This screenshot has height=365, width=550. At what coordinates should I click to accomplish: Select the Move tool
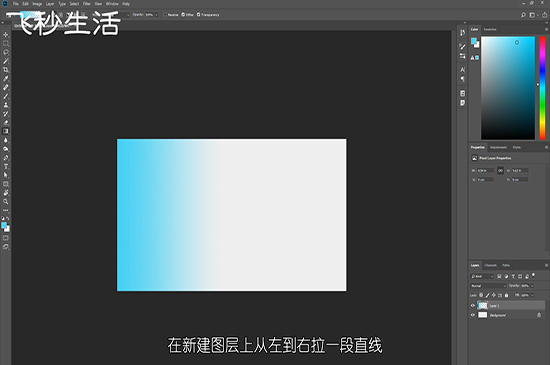click(x=6, y=35)
